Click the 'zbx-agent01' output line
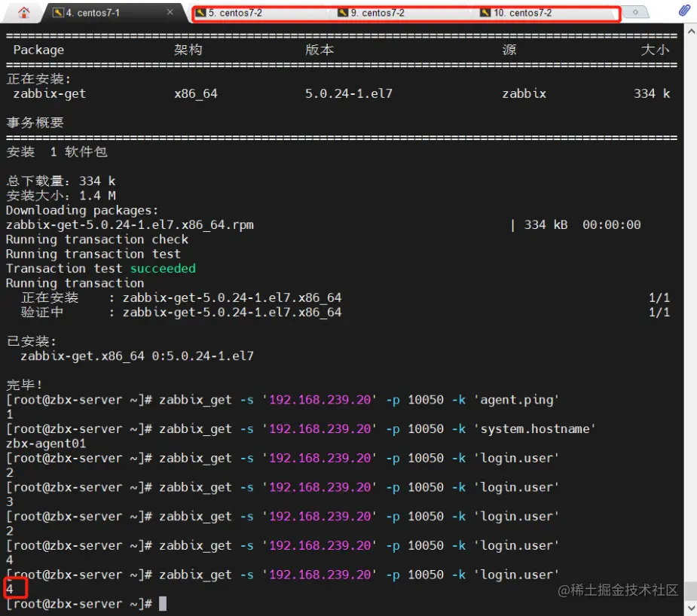Image resolution: width=697 pixels, height=616 pixels. (x=46, y=444)
